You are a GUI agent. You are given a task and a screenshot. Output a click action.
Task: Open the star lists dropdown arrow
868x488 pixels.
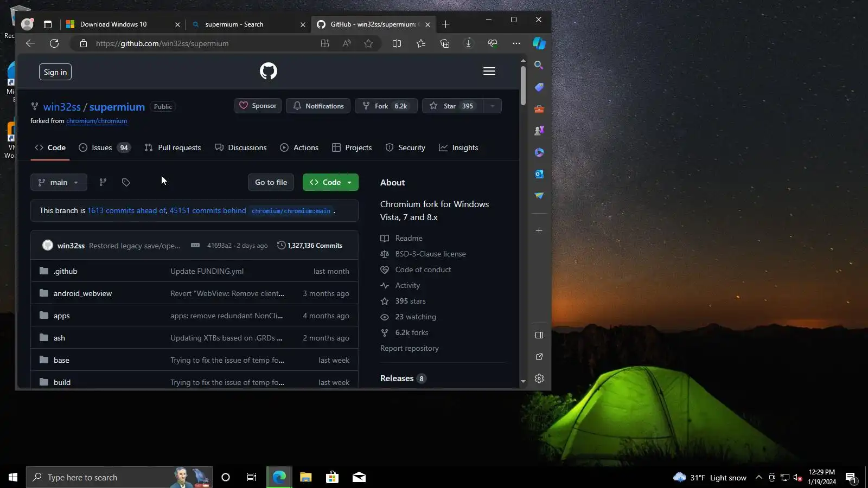tap(492, 106)
